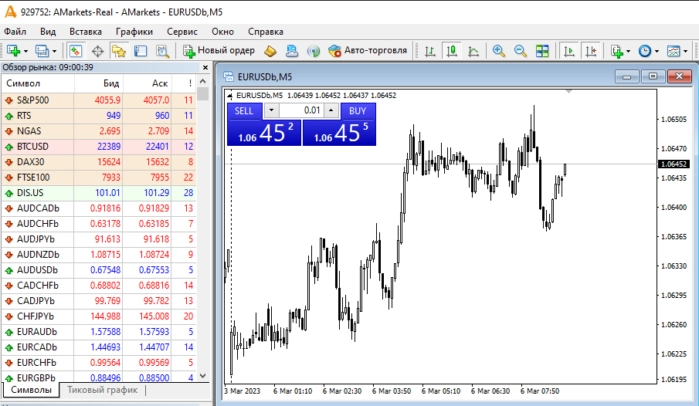Open the New Chart dropdown arrow
The width and height of the screenshot is (699, 406).
coord(25,51)
